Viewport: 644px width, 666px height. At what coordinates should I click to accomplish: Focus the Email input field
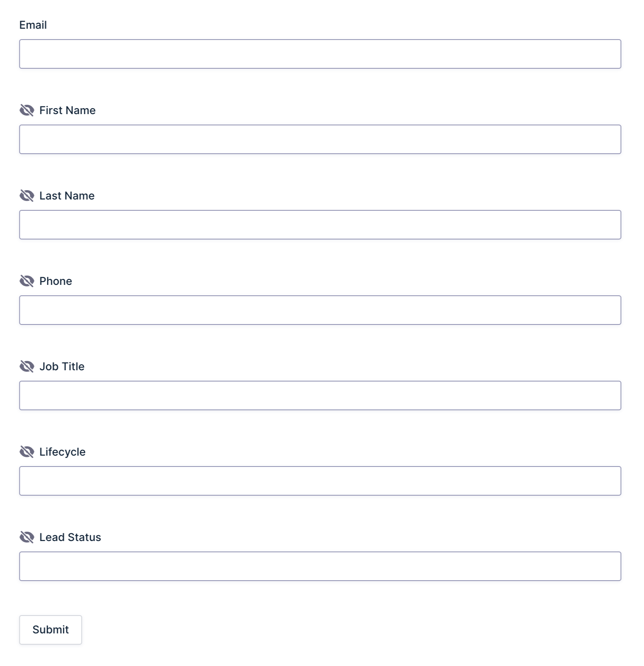320,54
